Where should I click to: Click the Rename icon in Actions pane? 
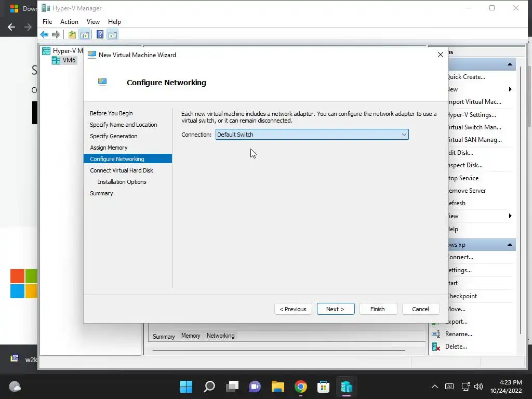436,334
